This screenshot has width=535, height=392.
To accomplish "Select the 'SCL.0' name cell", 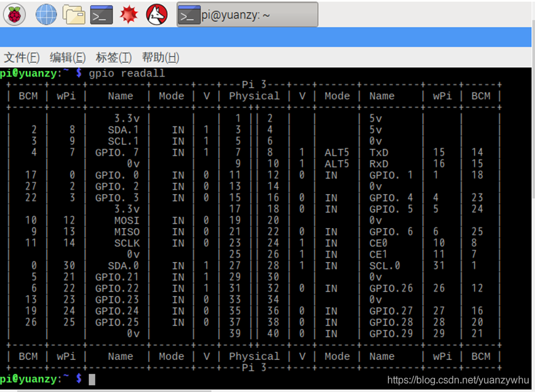I will click(x=385, y=266).
